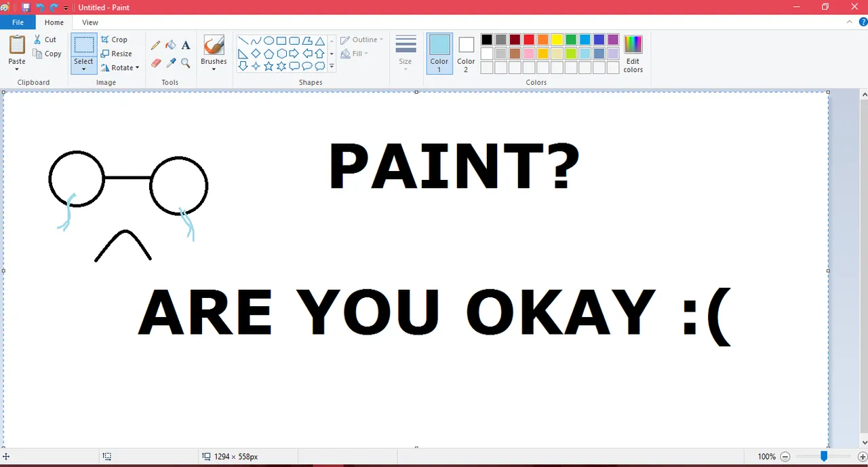Image resolution: width=868 pixels, height=467 pixels.
Task: Pick the Four-point star shape
Action: [256, 67]
